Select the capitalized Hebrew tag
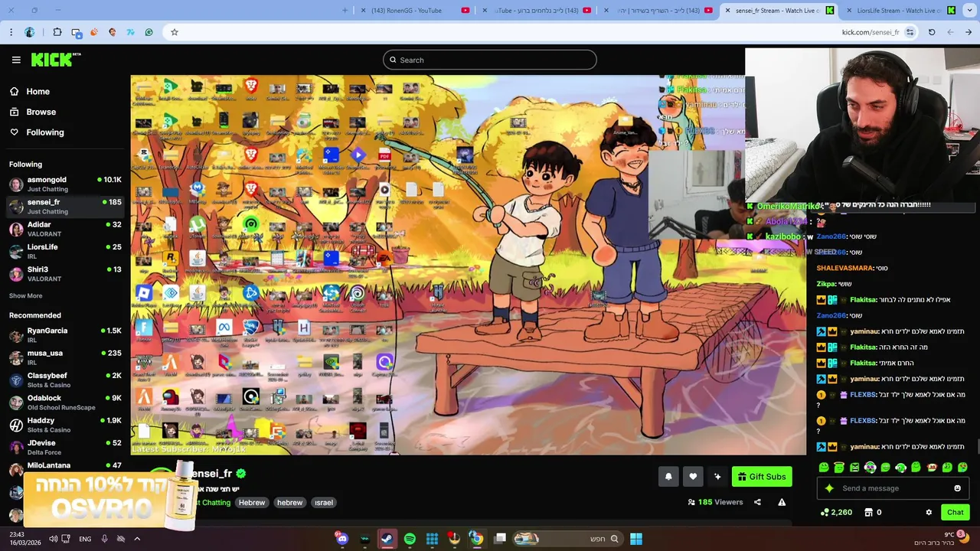Screen dimensions: 980x551 pyautogui.click(x=251, y=503)
